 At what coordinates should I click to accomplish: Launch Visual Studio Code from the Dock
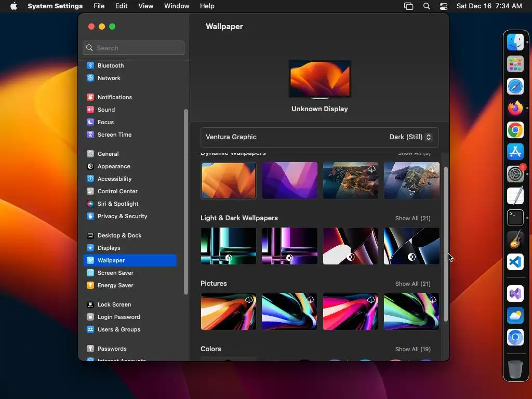pos(515,262)
